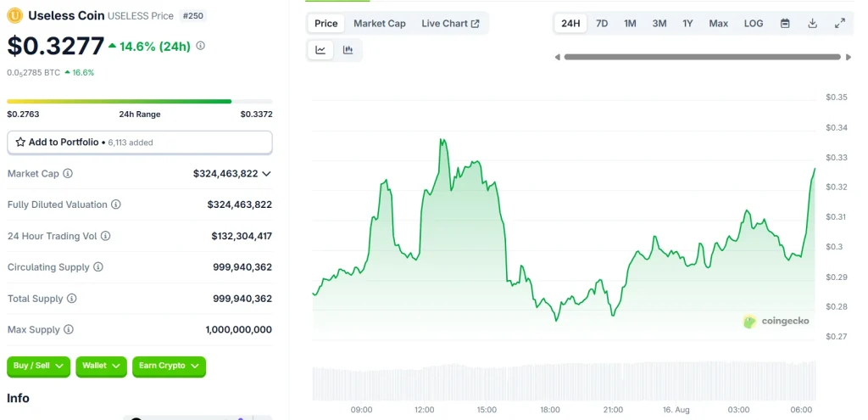Click the Info section heading
Viewport: 868px width, 420px height.
click(x=19, y=399)
